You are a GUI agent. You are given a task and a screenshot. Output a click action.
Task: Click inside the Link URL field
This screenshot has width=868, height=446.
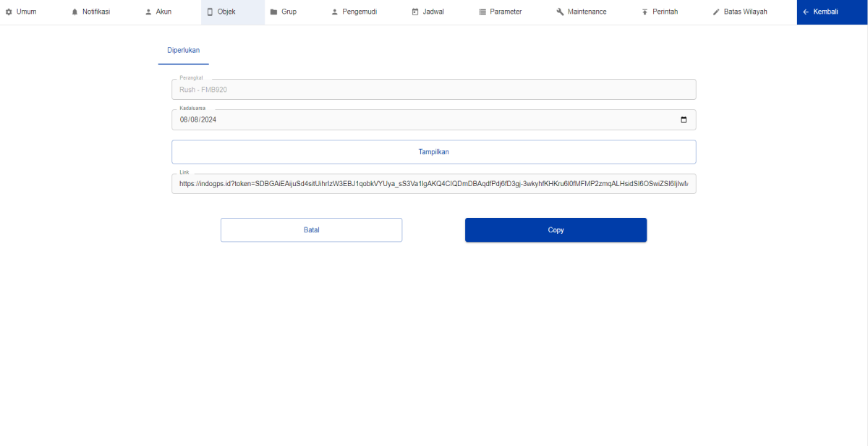[434, 184]
